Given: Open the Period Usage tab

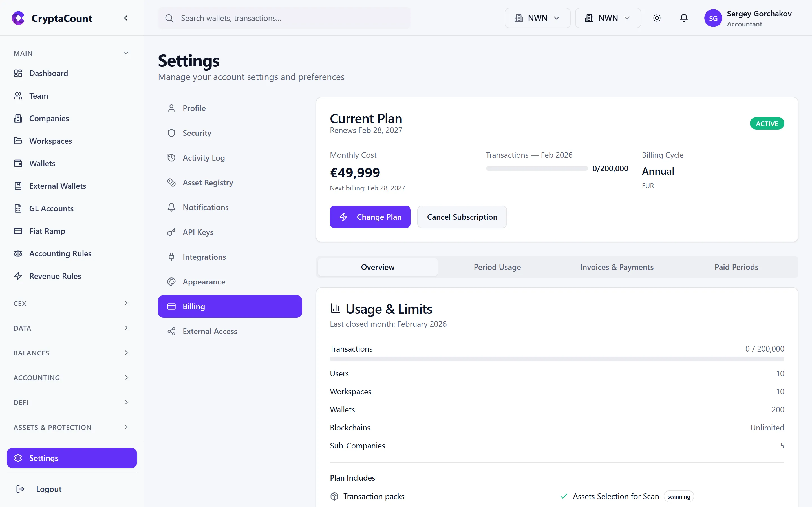Looking at the screenshot, I should click(x=497, y=267).
